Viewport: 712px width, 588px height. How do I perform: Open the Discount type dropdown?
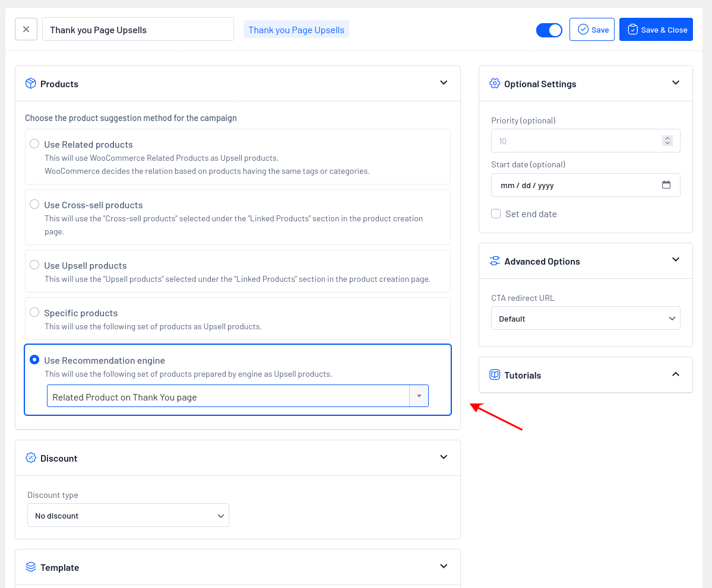pos(128,516)
